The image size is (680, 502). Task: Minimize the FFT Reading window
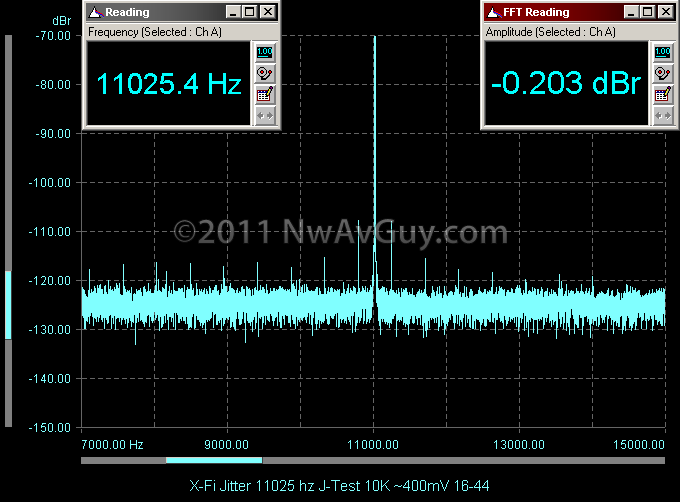coord(631,12)
